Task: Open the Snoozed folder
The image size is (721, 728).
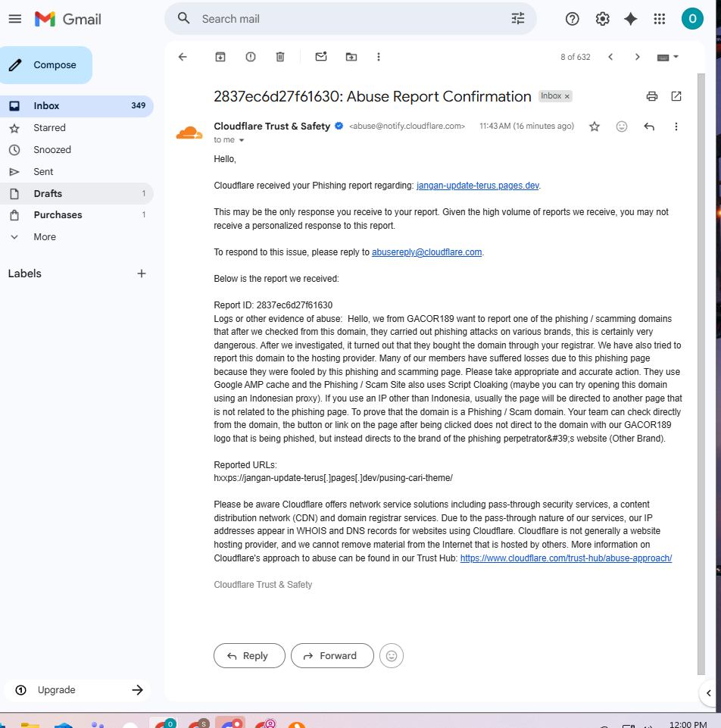Action: click(76, 149)
